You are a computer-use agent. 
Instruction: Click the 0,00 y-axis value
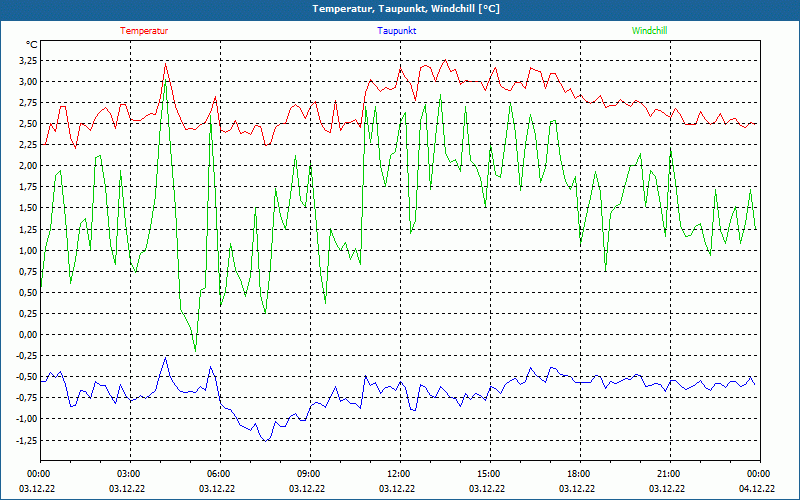tap(29, 335)
